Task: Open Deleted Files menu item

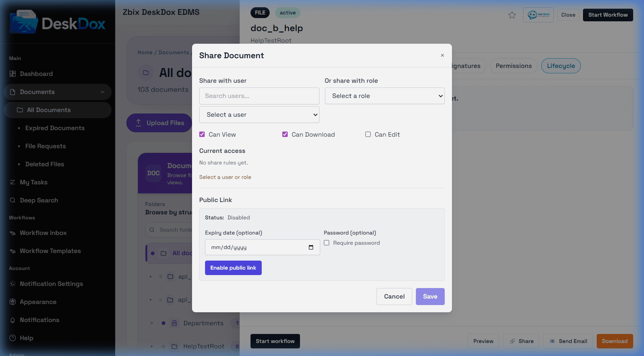Action: click(44, 164)
